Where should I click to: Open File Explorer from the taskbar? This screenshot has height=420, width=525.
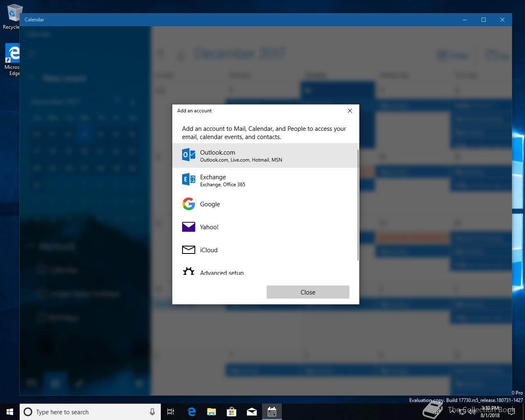211,412
